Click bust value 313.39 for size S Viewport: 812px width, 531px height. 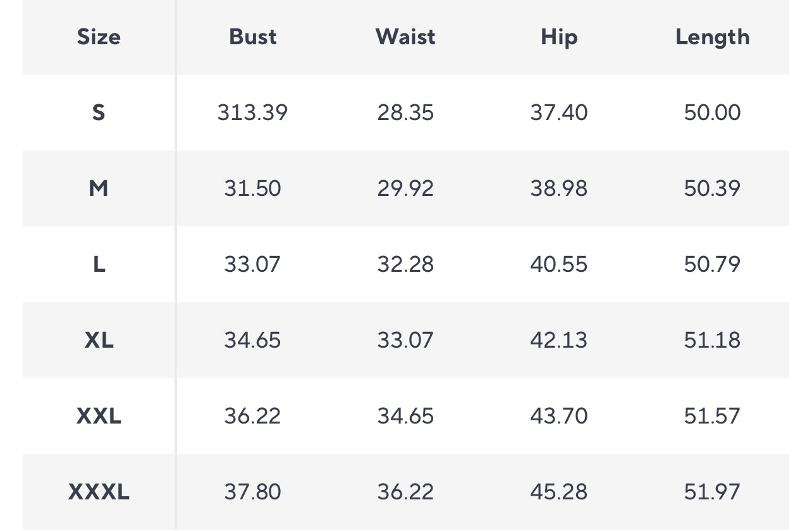pos(252,113)
